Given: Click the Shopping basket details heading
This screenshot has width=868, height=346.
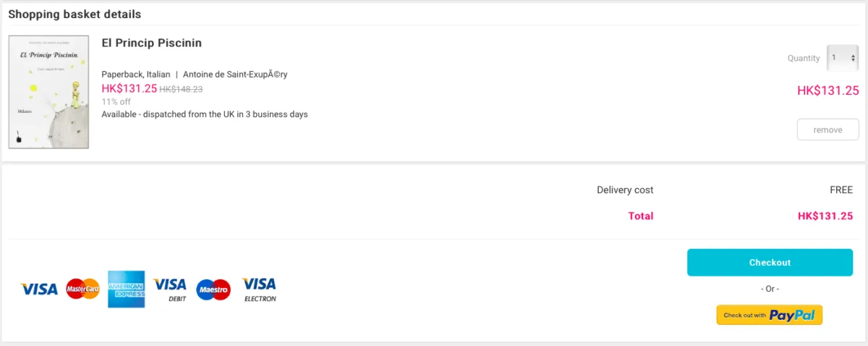Looking at the screenshot, I should tap(75, 14).
